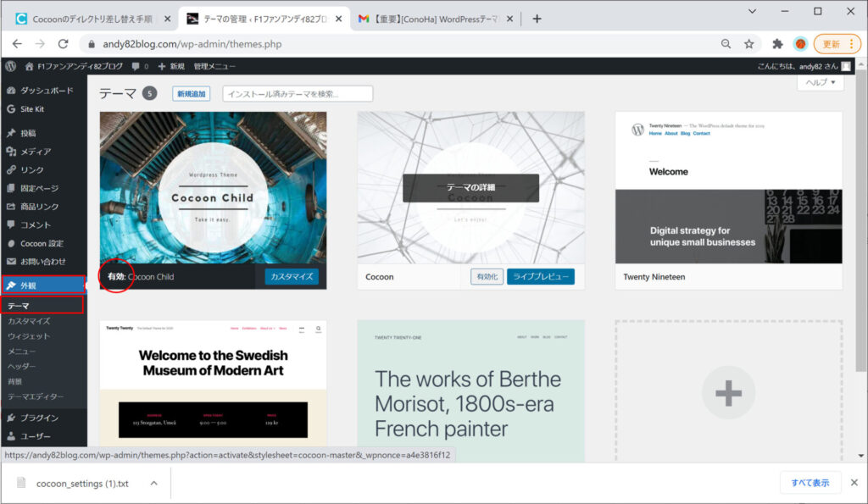Open 管理メニュー in the admin bar
Image resolution: width=868 pixels, height=504 pixels.
tap(214, 66)
